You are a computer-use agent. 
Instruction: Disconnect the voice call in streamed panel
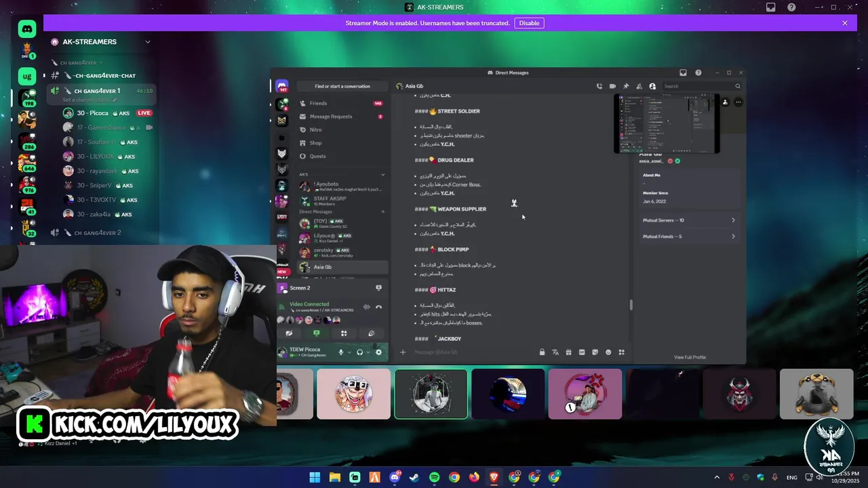[x=378, y=307]
